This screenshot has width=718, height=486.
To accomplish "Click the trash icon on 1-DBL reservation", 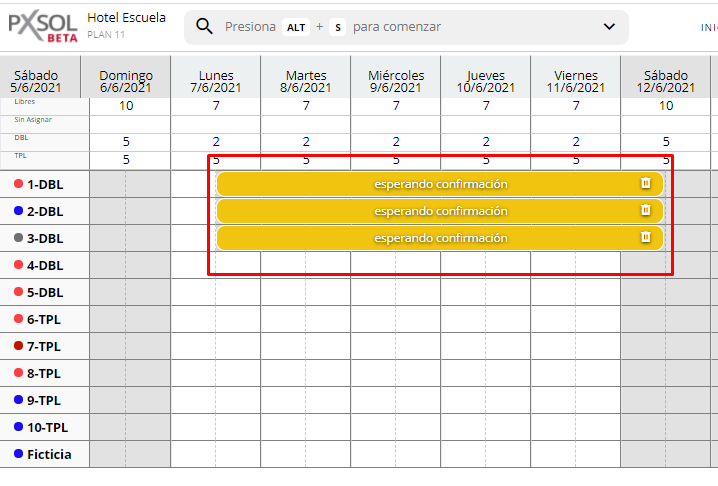I will point(645,184).
